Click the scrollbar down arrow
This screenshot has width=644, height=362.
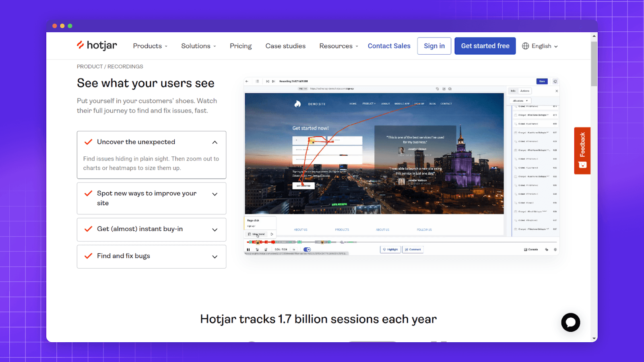point(594,339)
